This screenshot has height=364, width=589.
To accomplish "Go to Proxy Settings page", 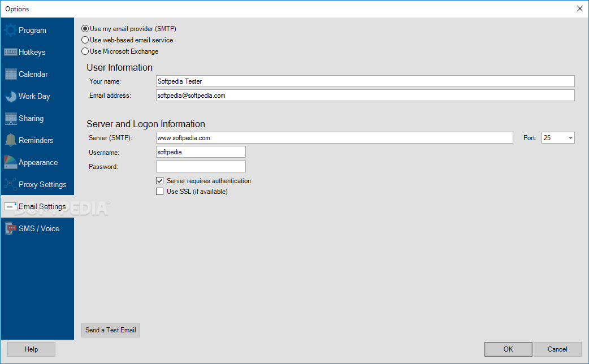I will pyautogui.click(x=42, y=184).
